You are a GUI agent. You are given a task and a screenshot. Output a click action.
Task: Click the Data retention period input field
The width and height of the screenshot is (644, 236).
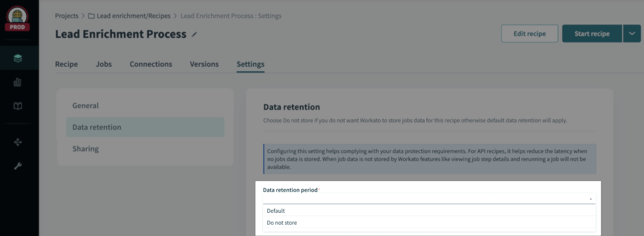click(x=423, y=199)
